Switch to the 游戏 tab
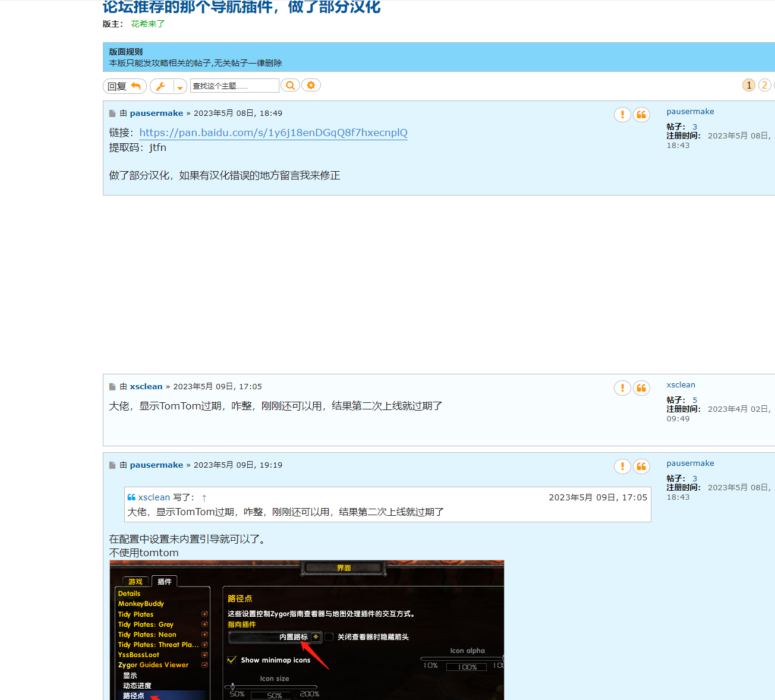Image resolution: width=775 pixels, height=700 pixels. [x=136, y=582]
